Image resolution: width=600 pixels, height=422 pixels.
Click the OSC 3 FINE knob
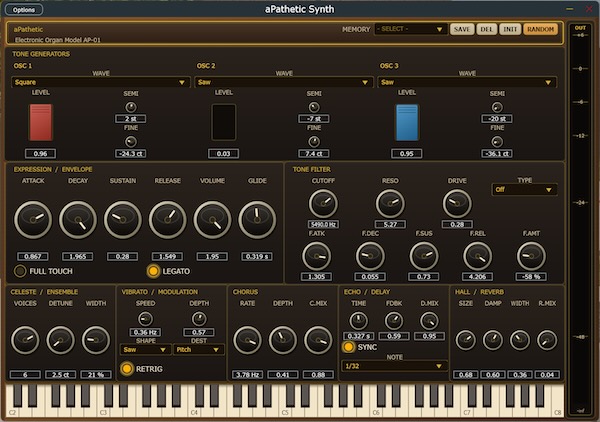(x=497, y=142)
